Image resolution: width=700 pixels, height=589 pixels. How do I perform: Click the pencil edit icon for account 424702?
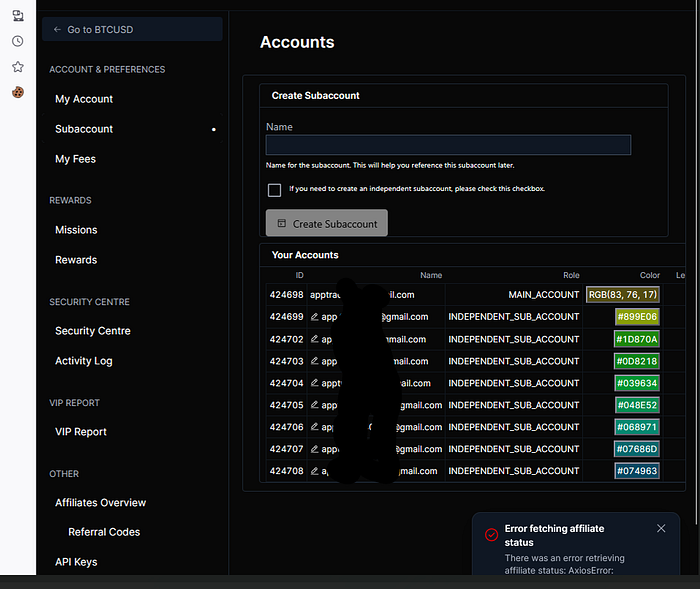[x=315, y=339]
